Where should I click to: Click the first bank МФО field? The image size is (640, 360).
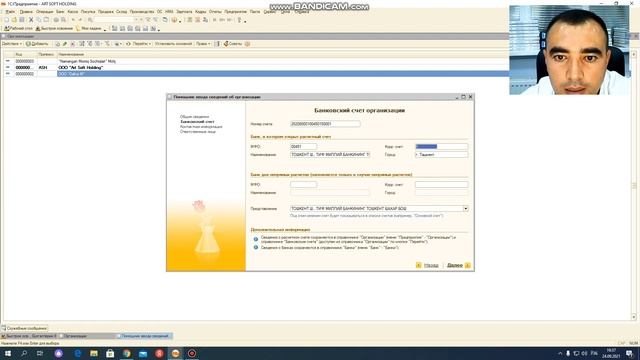303,146
